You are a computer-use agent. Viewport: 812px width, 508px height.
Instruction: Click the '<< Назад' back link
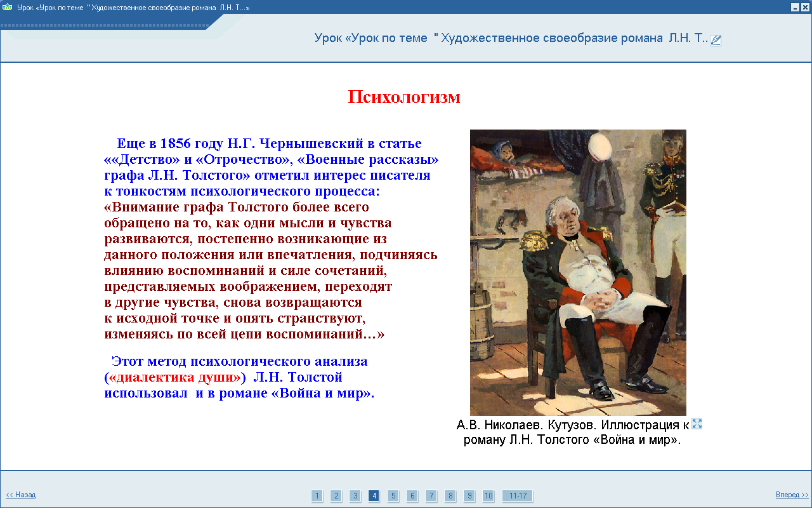(21, 495)
